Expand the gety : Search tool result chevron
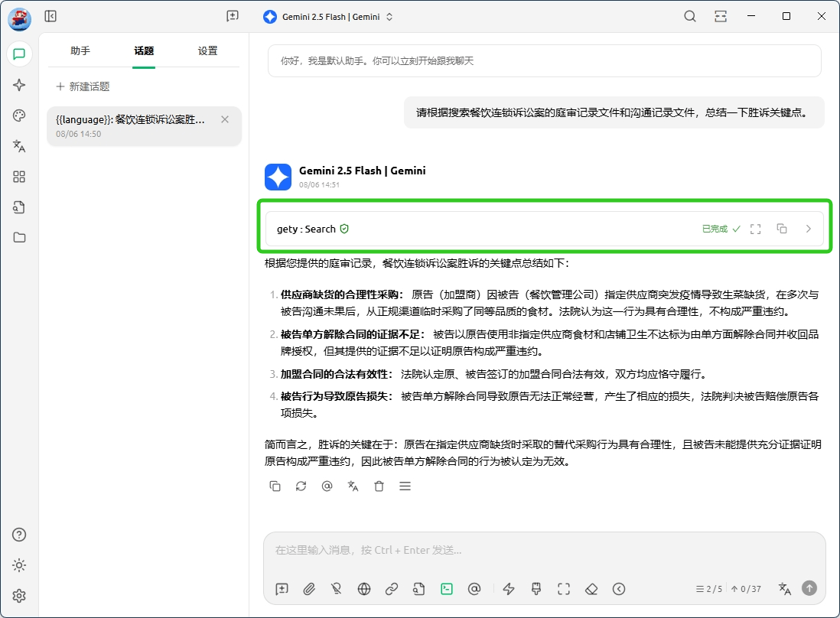This screenshot has height=618, width=840. point(809,229)
